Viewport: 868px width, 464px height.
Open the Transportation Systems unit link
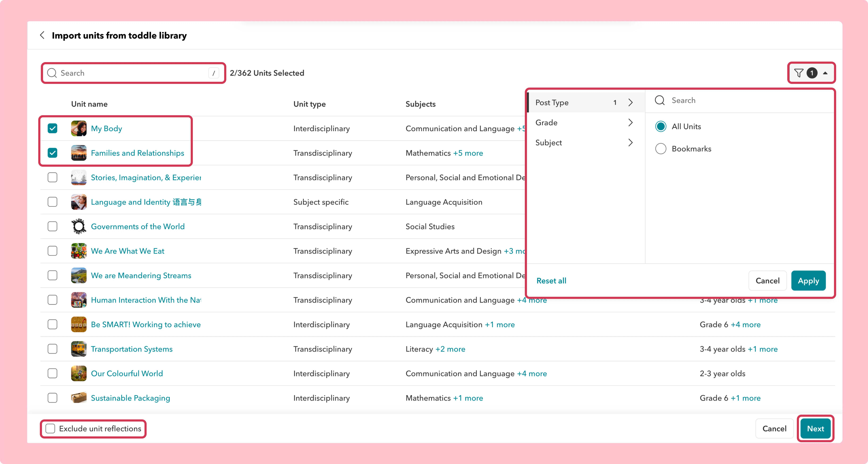point(132,349)
